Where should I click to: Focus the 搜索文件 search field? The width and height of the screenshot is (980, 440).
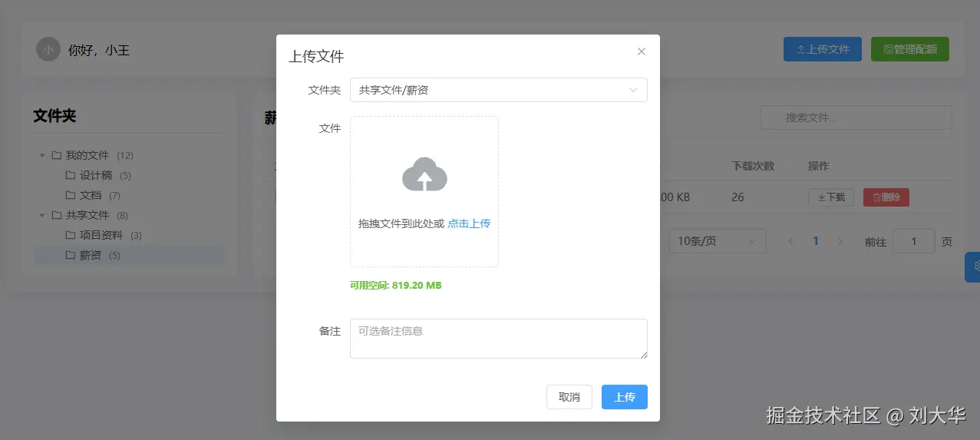(x=856, y=117)
